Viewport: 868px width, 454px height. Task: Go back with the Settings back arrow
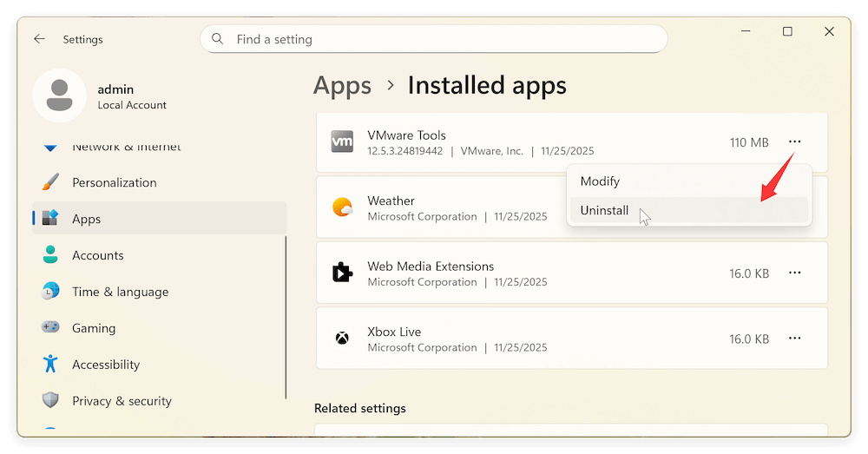coord(39,39)
